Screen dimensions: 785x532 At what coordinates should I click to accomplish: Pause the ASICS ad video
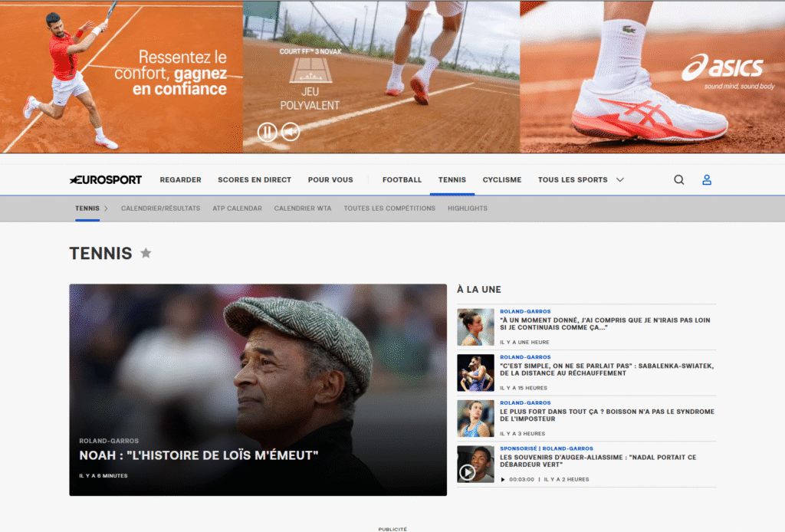coord(267,132)
